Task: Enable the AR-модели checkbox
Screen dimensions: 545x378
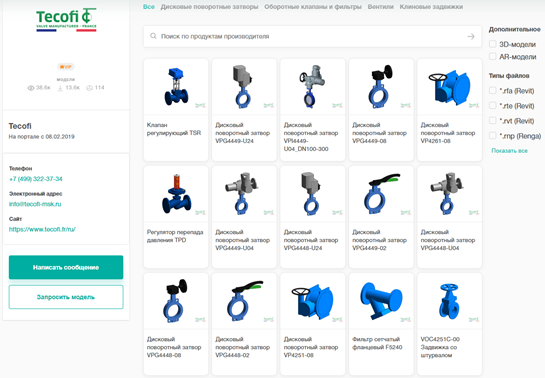Action: pyautogui.click(x=492, y=56)
